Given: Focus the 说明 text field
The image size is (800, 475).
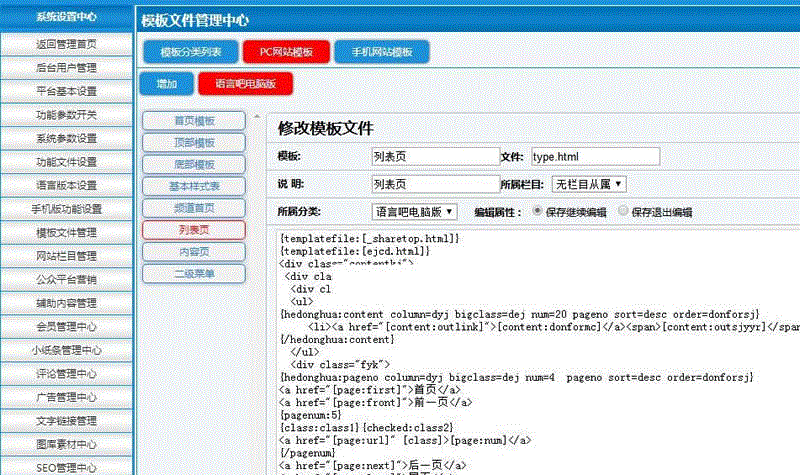Looking at the screenshot, I should 433,184.
